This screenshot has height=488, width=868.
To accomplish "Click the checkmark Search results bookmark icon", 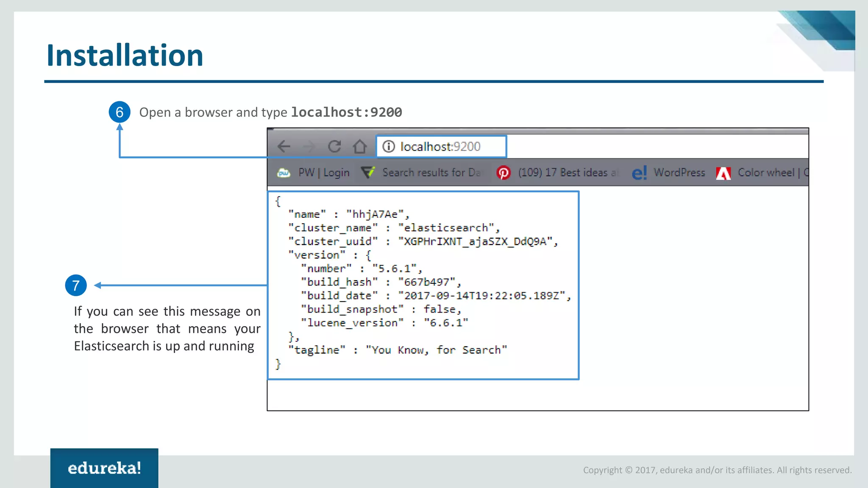I will tap(368, 172).
